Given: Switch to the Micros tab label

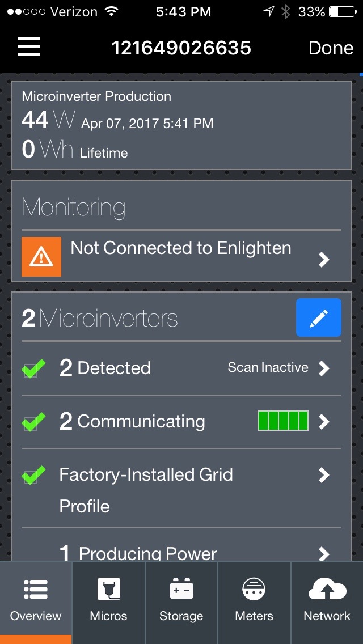Looking at the screenshot, I should (x=108, y=616).
